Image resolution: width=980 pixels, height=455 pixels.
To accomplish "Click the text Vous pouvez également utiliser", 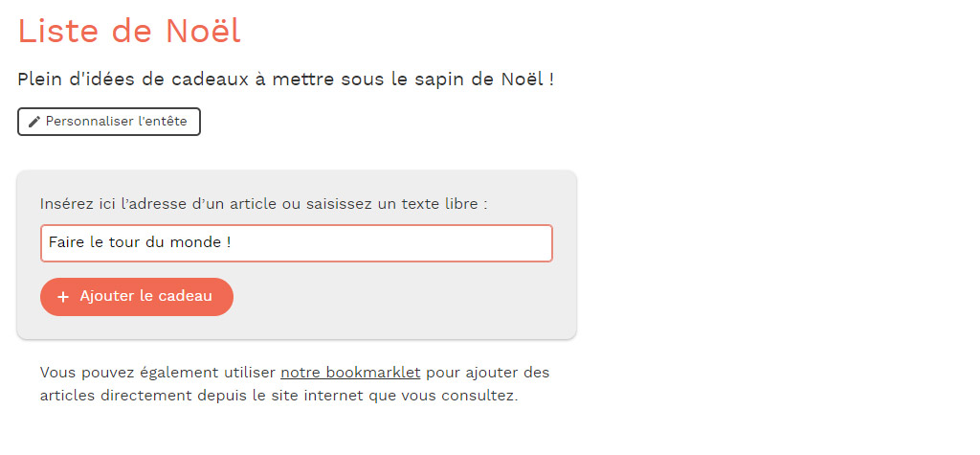I will click(158, 373).
